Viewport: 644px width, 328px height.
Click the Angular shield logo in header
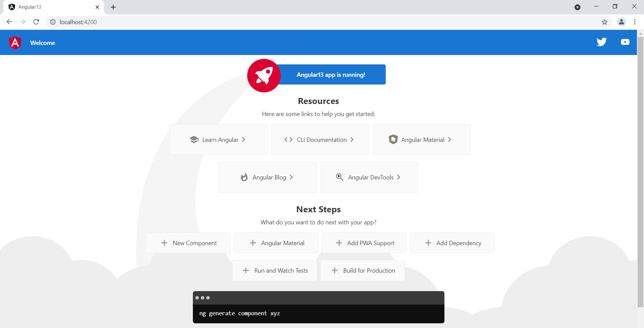(15, 43)
